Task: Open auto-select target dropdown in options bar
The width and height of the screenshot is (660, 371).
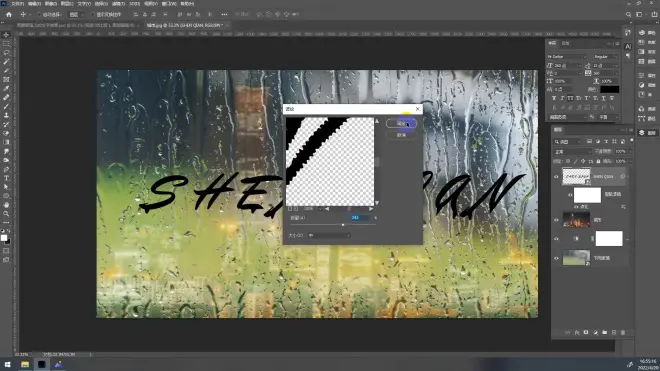Action: pyautogui.click(x=76, y=14)
